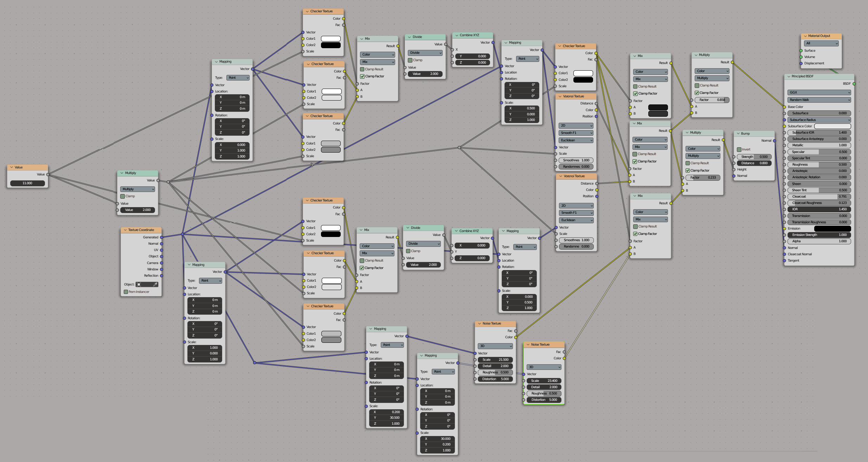The image size is (868, 462).
Task: Click the 11.000 field in Value node
Action: [27, 183]
